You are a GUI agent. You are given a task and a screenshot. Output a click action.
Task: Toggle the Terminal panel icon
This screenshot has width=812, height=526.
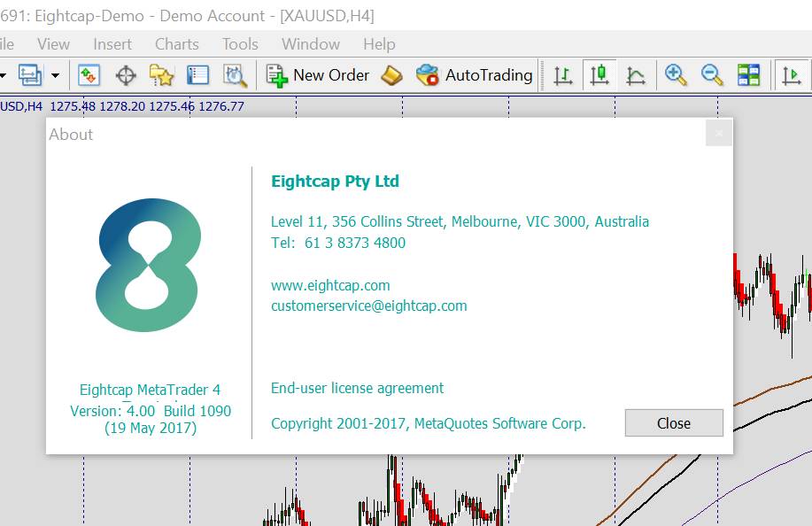tap(197, 75)
